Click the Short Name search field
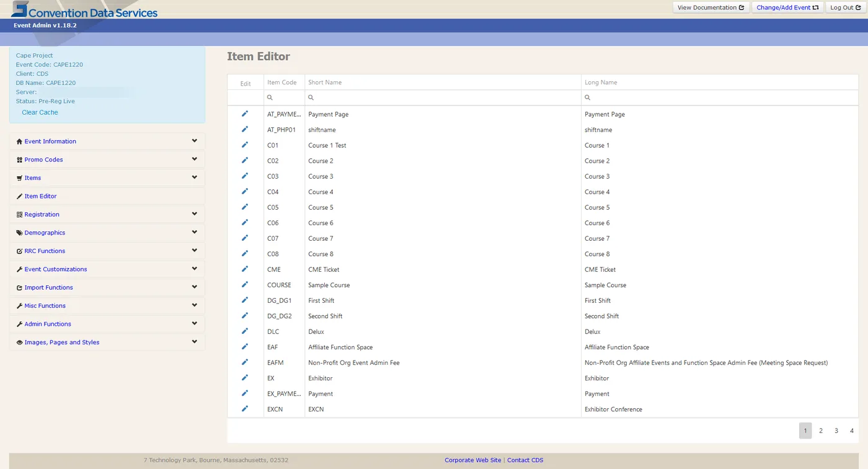 point(443,97)
